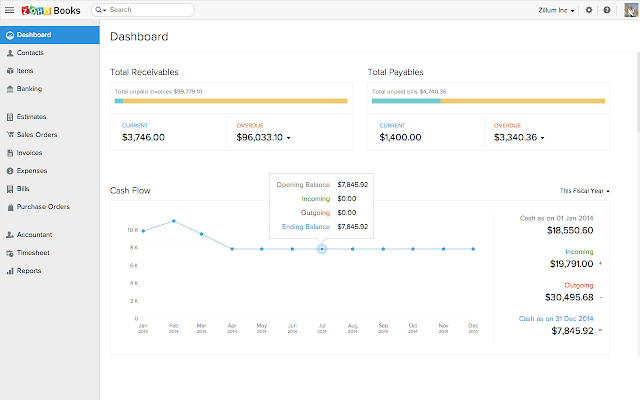The width and height of the screenshot is (640, 400).
Task: Select the Feb peak data point
Action: (174, 221)
